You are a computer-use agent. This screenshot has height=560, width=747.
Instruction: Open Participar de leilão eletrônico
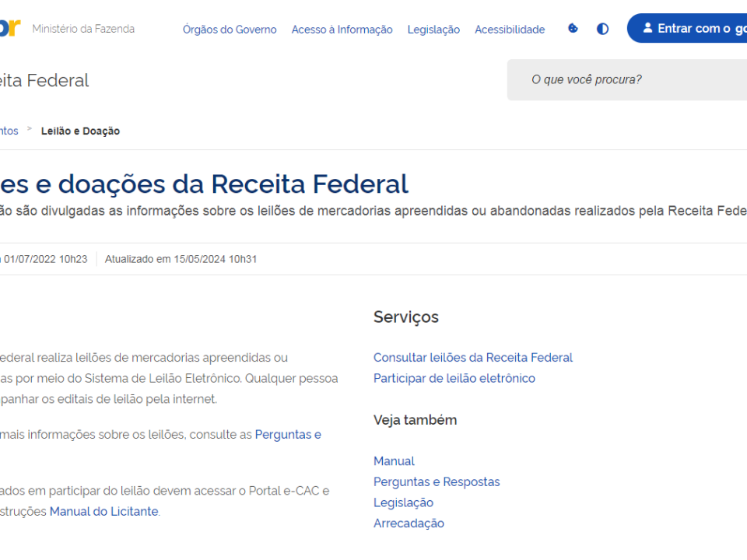click(454, 378)
